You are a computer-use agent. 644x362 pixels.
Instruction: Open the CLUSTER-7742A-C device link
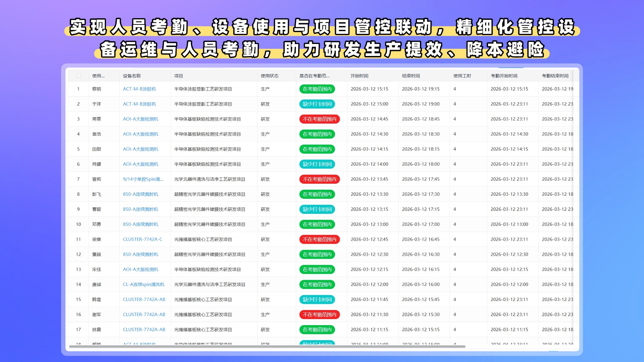pos(143,239)
